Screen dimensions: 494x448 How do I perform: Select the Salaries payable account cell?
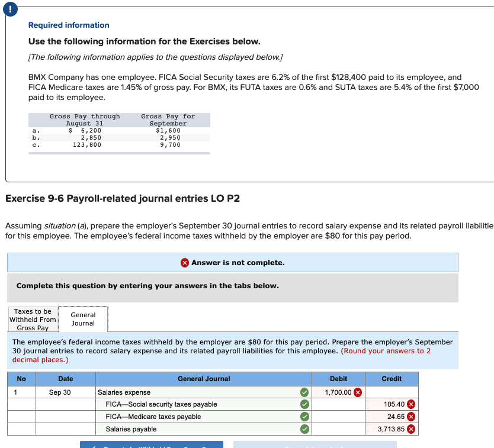204,429
